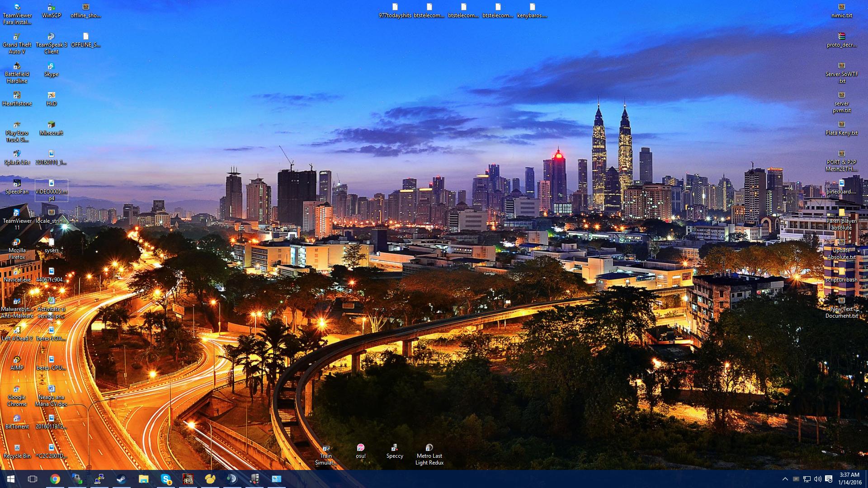Select the Mozilla Firefox shortcut
The width and height of the screenshot is (868, 488).
[17, 249]
